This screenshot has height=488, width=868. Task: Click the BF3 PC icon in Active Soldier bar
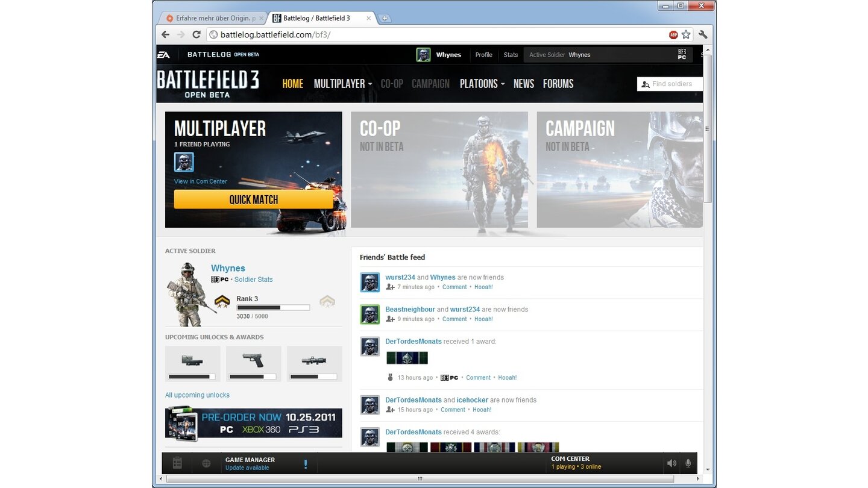(682, 55)
